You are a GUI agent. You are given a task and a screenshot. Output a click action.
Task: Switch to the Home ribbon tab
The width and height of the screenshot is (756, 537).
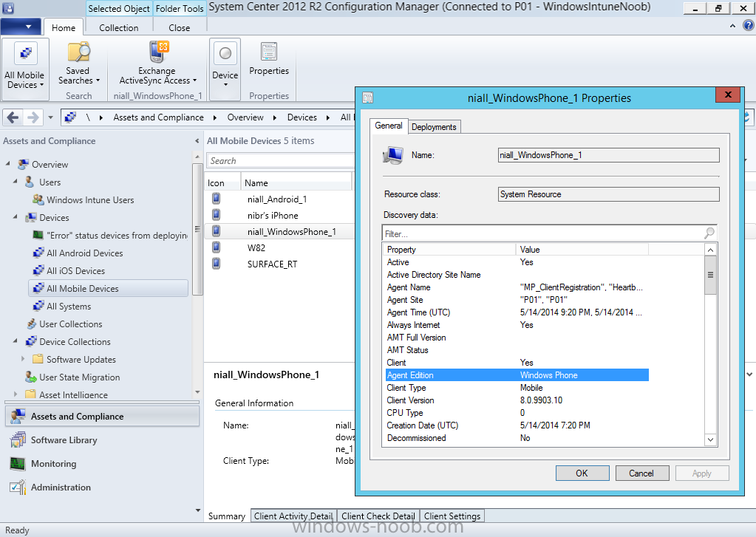pos(63,28)
